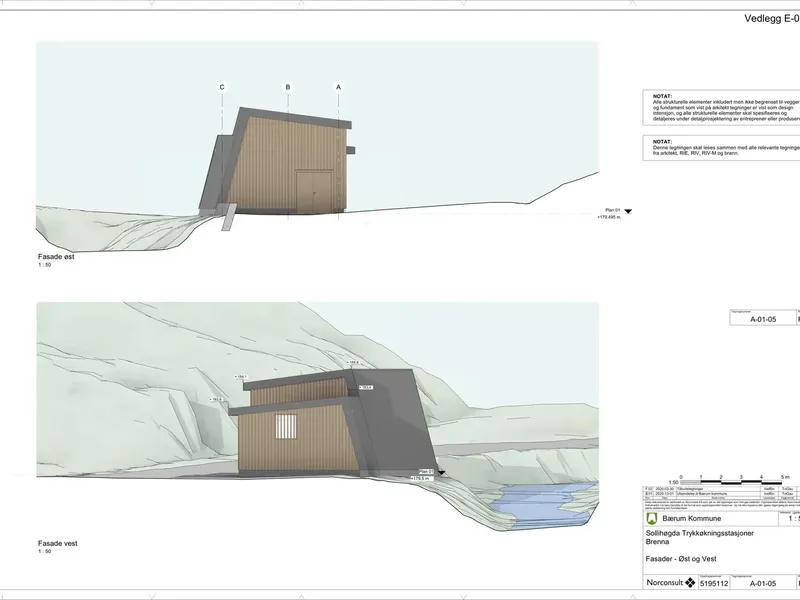Screen dimensions: 800x600
Task: Click the 'Brenna' location text
Action: point(657,542)
